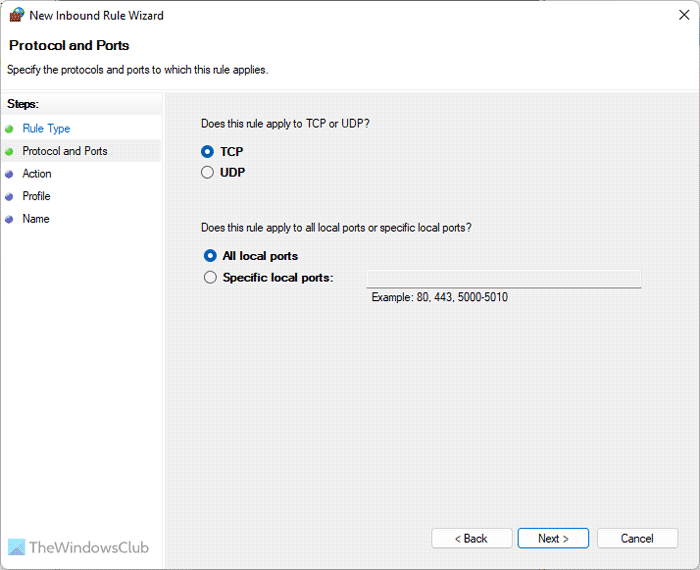Select the Name step in sidebar

pyautogui.click(x=36, y=219)
